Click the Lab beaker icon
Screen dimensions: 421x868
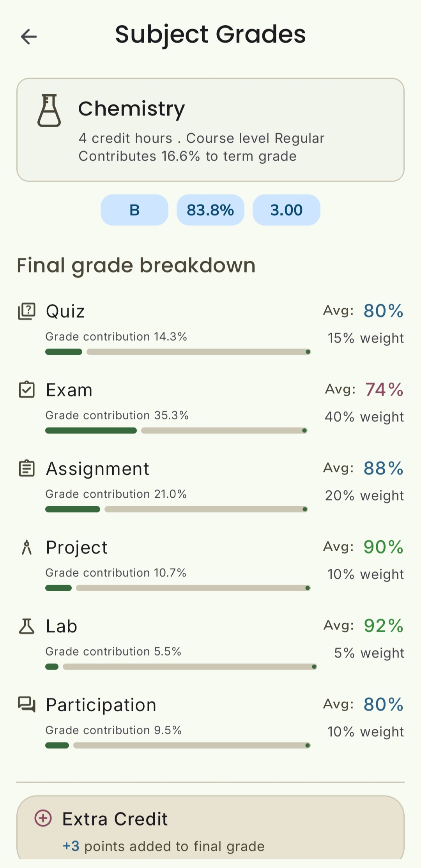tap(27, 626)
